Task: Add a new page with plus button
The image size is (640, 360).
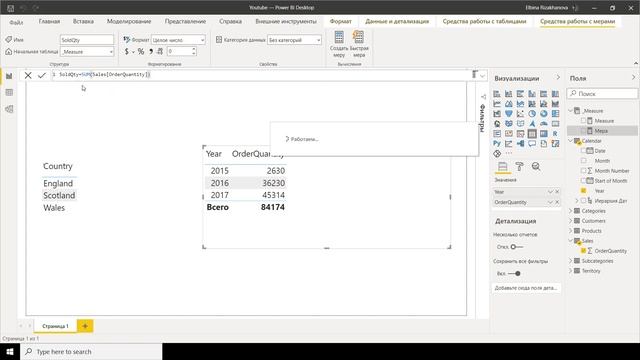Action: (x=85, y=326)
